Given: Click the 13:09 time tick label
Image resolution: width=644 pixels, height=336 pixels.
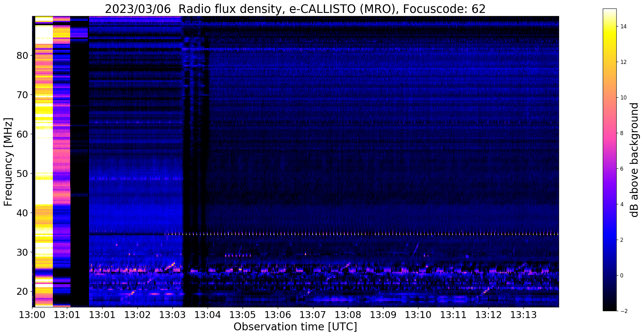Looking at the screenshot, I should pyautogui.click(x=383, y=315).
